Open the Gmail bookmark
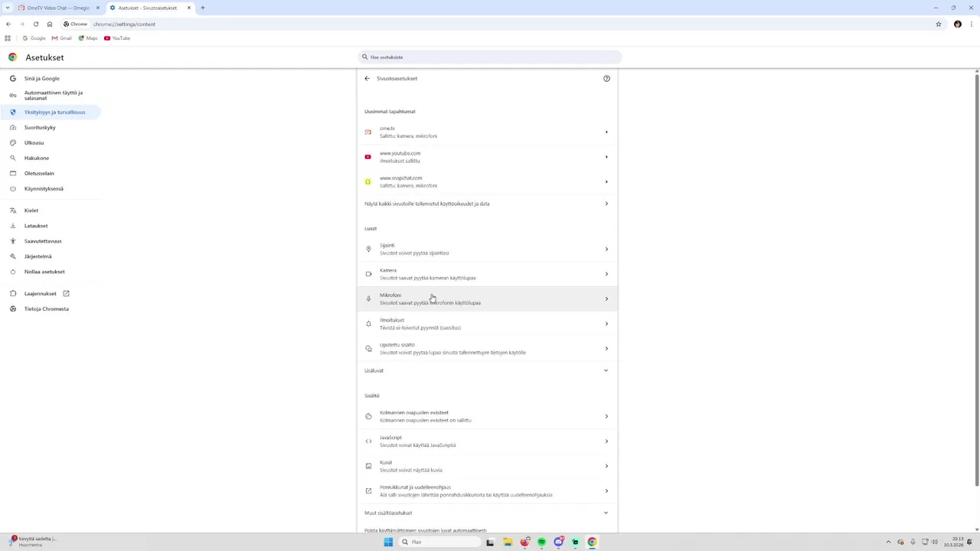This screenshot has width=980, height=551. click(62, 38)
